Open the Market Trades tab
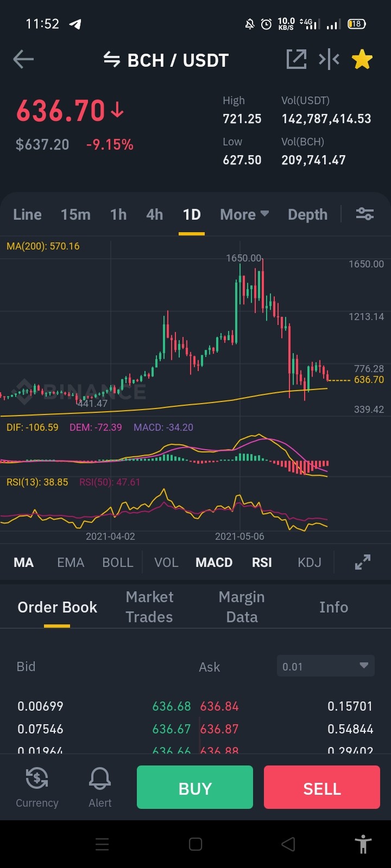Viewport: 391px width, 868px height. 149,607
